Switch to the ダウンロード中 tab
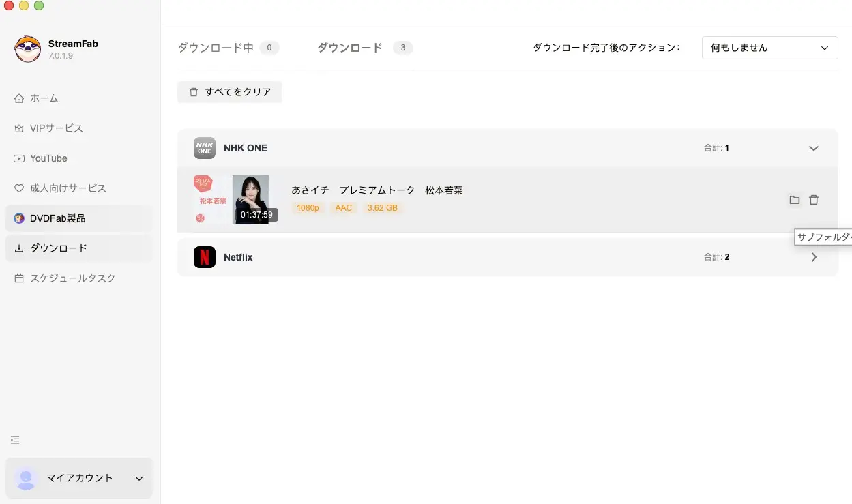The image size is (852, 504). point(228,48)
